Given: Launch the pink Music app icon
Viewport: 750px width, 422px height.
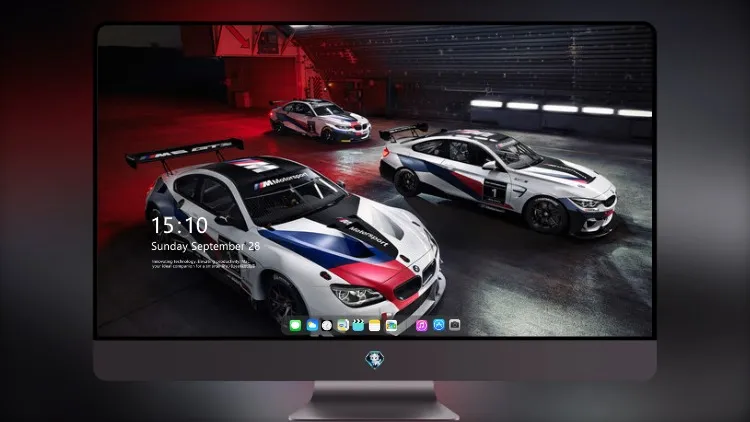Looking at the screenshot, I should (421, 326).
